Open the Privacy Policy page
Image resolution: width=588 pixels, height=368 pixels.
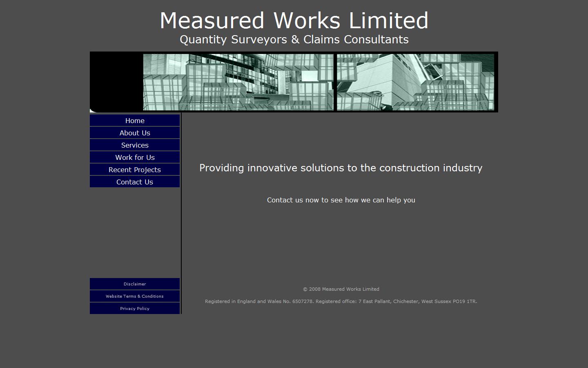(135, 308)
